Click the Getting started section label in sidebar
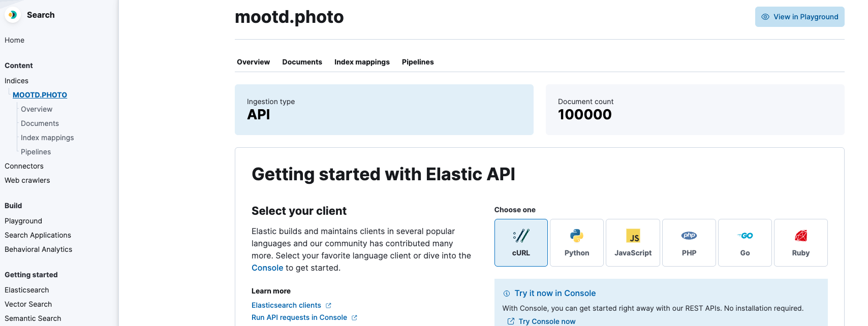The width and height of the screenshot is (868, 326). pos(31,275)
